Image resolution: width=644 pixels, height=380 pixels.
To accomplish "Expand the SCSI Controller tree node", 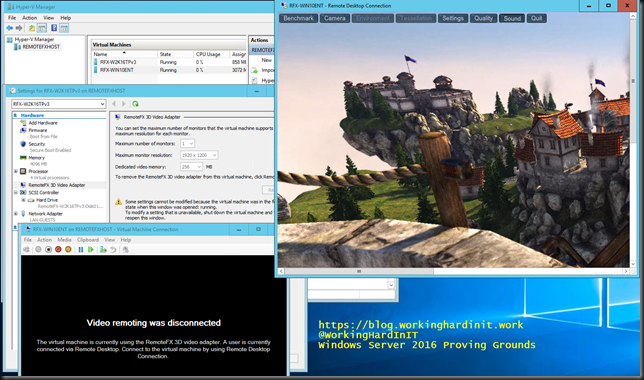I will pyautogui.click(x=16, y=192).
